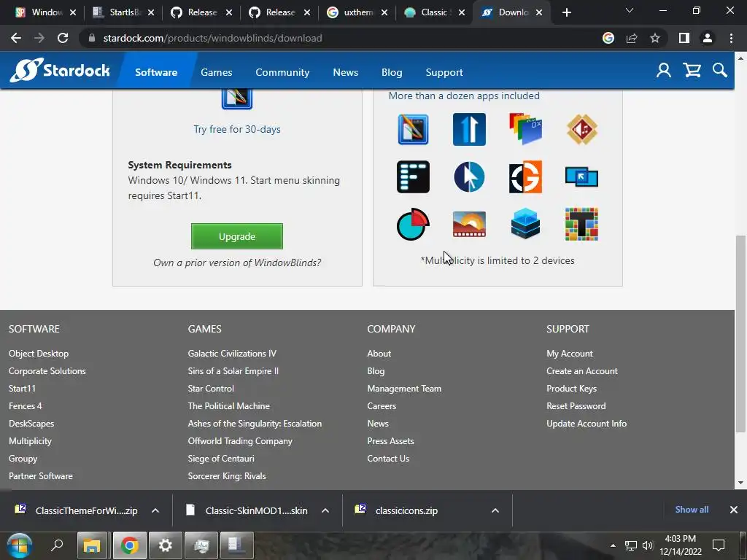Viewport: 747px width, 560px height.
Task: Open Management Team footer link
Action: point(404,389)
